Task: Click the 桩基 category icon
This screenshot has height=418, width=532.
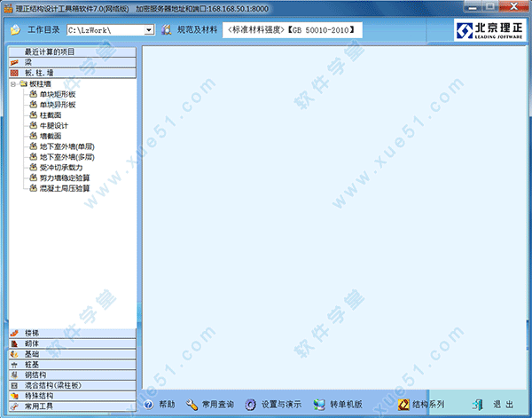Action: 14,365
